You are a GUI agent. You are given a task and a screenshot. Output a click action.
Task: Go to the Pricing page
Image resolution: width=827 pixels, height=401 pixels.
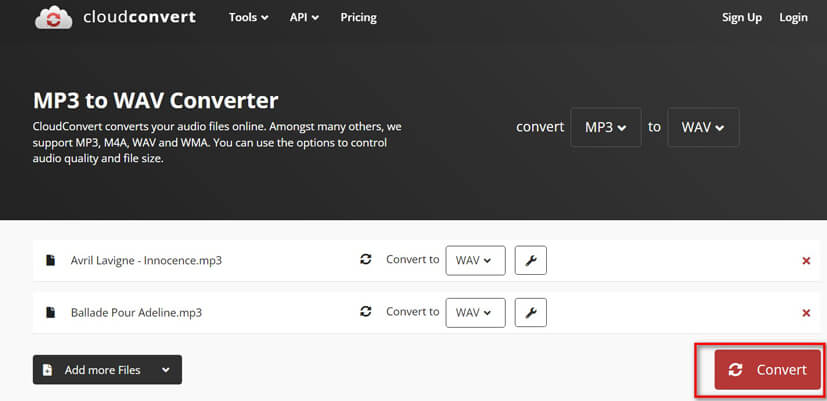(x=358, y=17)
